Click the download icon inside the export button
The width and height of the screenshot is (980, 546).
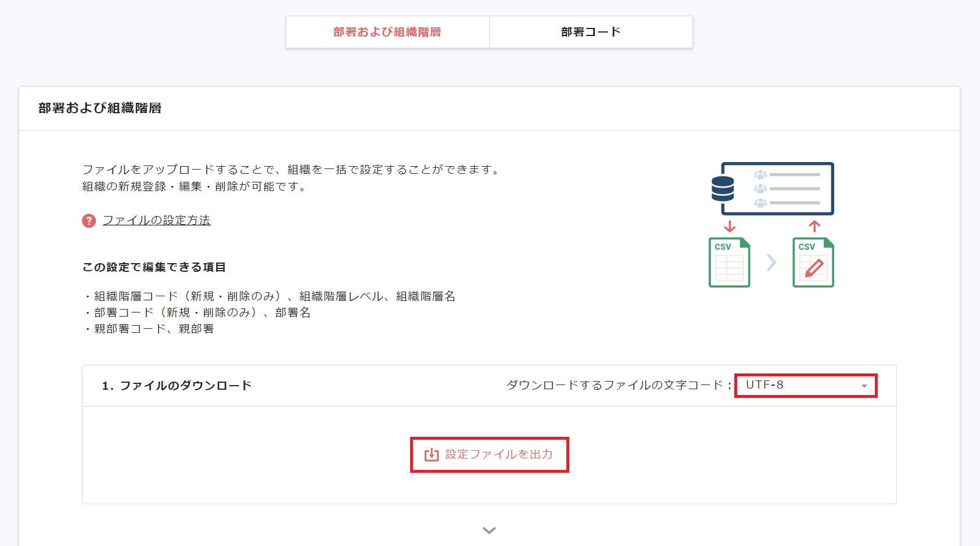(x=430, y=455)
